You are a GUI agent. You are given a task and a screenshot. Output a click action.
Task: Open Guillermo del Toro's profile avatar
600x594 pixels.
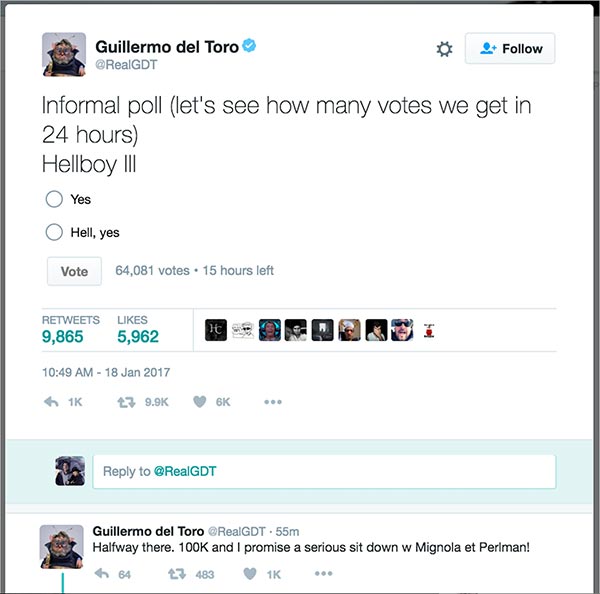(63, 54)
